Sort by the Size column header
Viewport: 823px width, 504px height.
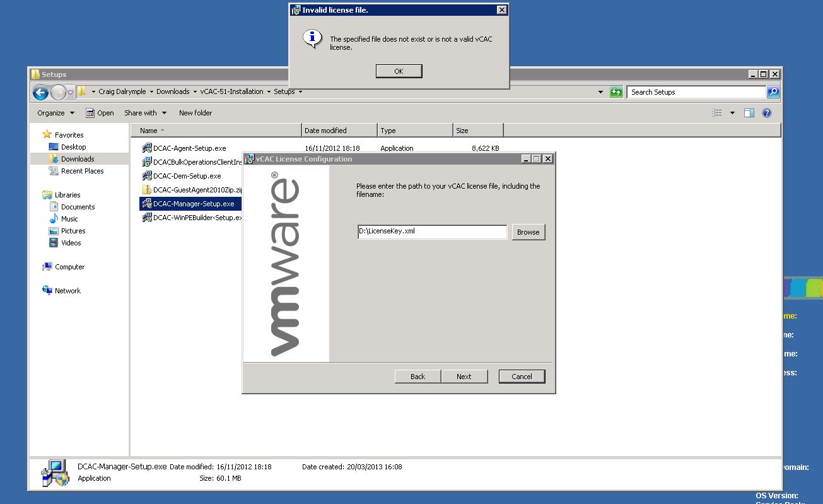tap(478, 131)
